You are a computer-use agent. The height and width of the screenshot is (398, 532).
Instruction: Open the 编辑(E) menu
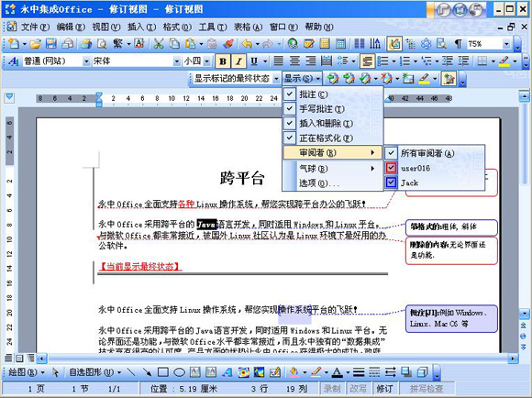point(71,27)
